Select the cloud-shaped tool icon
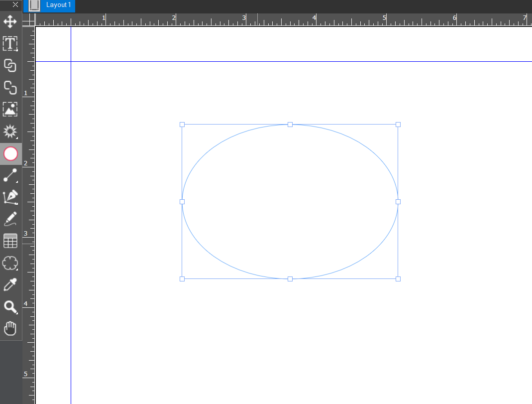This screenshot has height=404, width=532. [x=10, y=263]
